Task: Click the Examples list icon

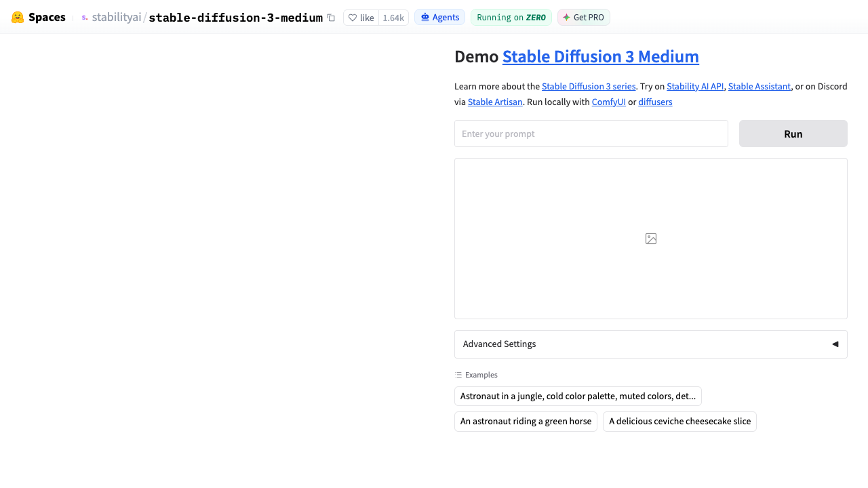Action: pos(458,375)
